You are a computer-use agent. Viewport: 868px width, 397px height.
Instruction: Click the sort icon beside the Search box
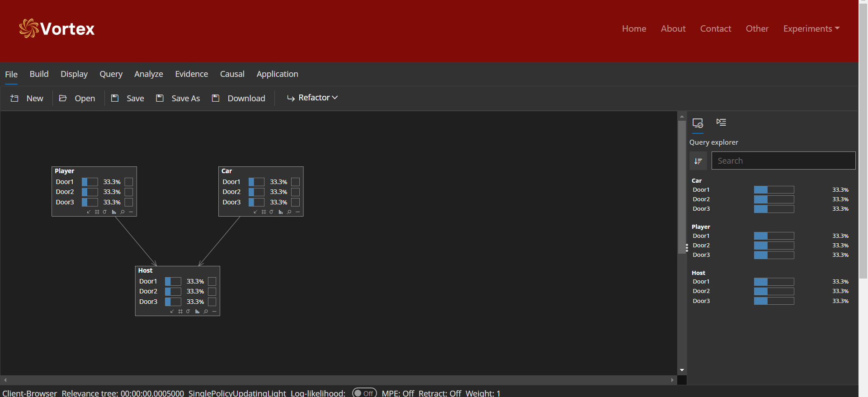click(698, 161)
